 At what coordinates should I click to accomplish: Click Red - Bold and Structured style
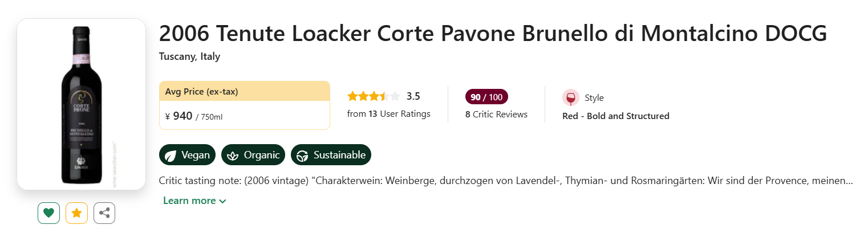coord(615,116)
